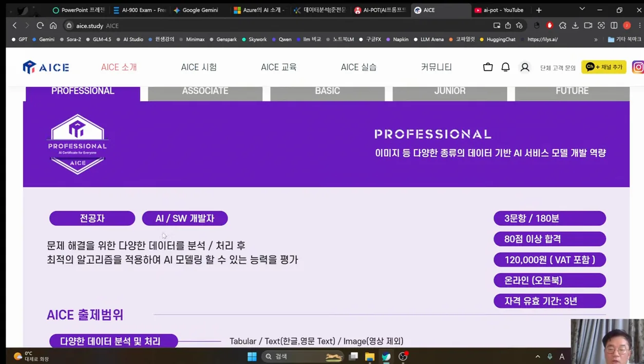
Task: Reload the aice.study page
Action: click(x=40, y=25)
